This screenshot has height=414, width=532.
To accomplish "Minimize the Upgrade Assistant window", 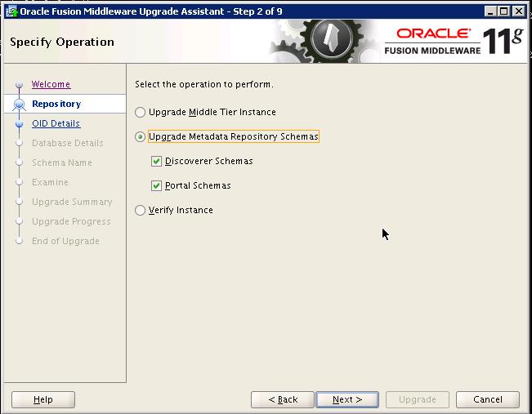I will (x=490, y=11).
